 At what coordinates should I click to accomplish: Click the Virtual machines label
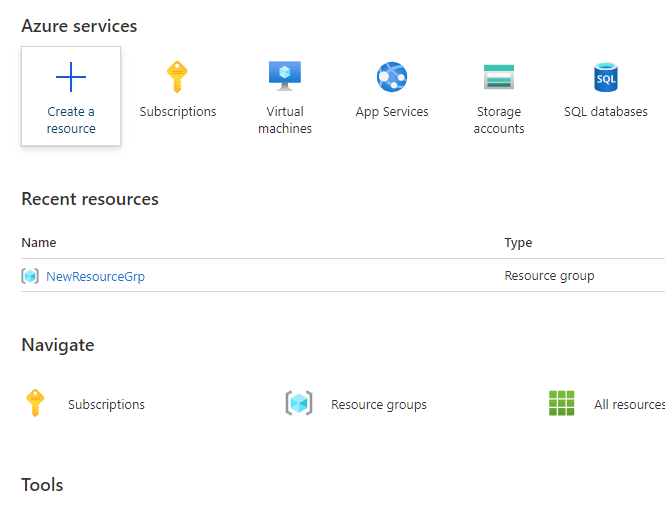point(285,120)
